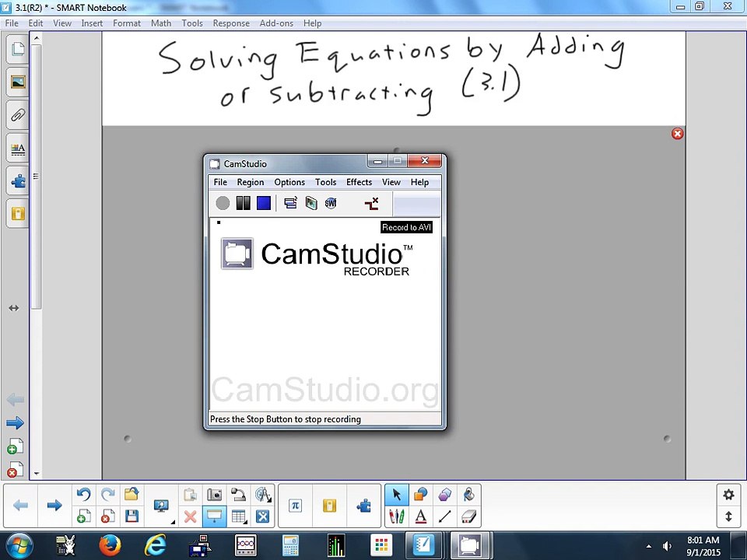
Task: Open the Add-ons puzzle tab in sidebar
Action: point(18,181)
